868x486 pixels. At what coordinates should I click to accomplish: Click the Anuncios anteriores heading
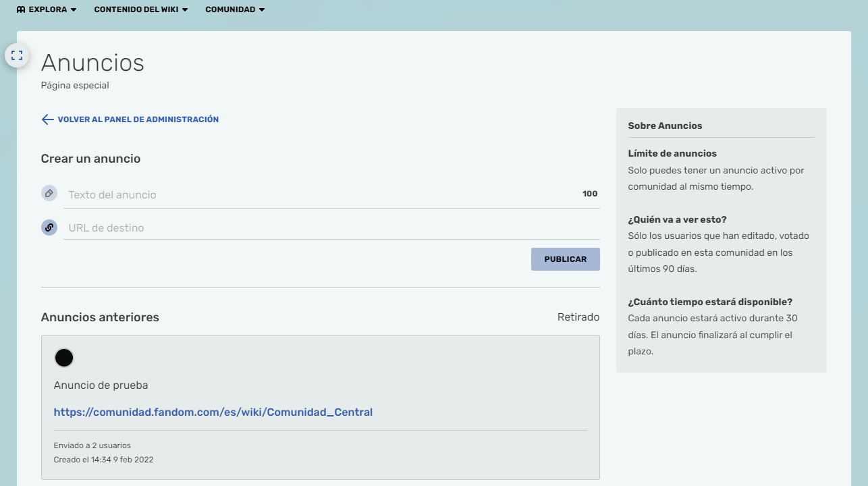[x=101, y=317]
